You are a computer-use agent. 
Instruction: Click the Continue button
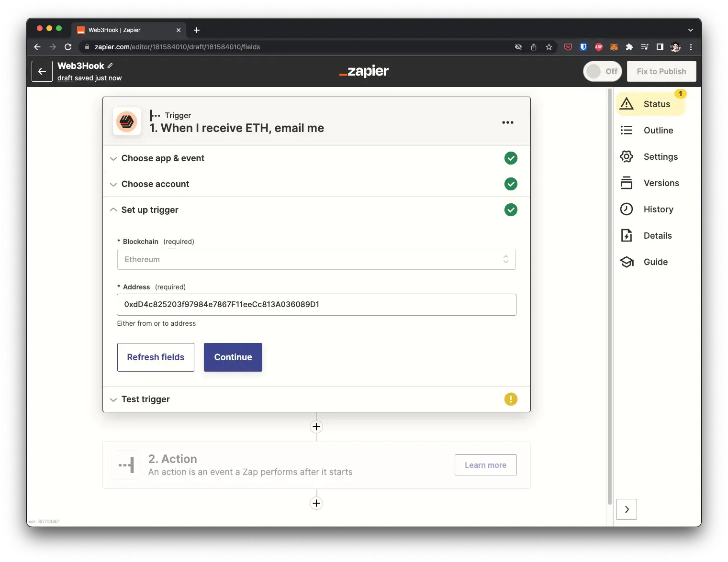pyautogui.click(x=233, y=357)
